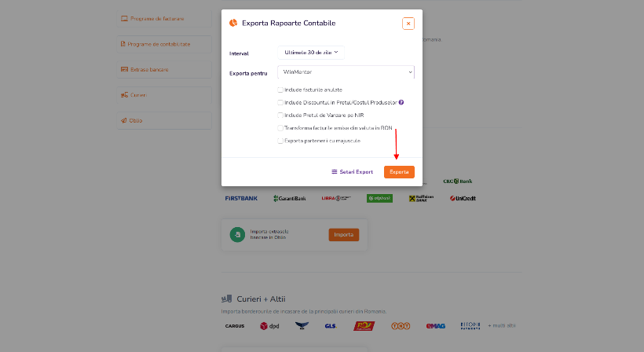Click the orange pie chart icon in dialog header
The width and height of the screenshot is (644, 352).
233,23
